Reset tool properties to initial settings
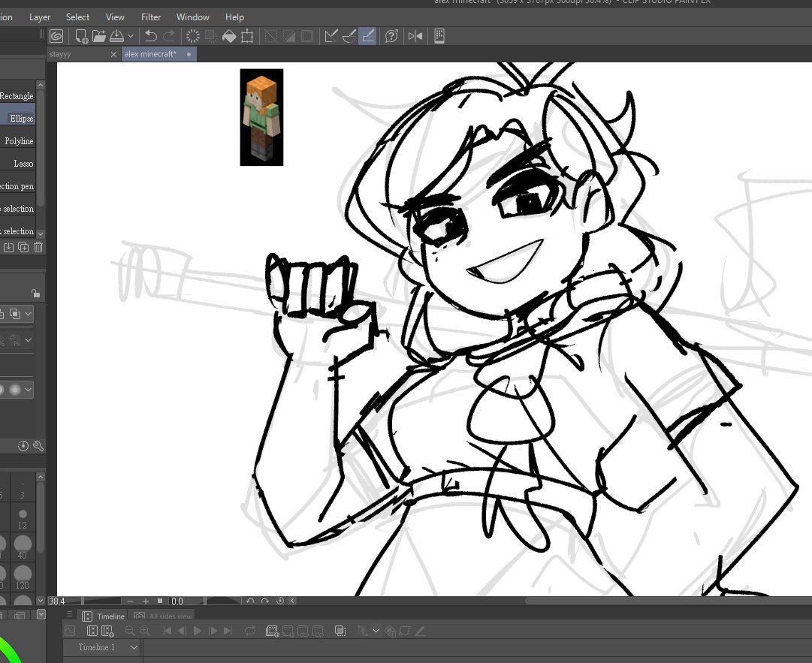The image size is (812, 663). (x=23, y=446)
